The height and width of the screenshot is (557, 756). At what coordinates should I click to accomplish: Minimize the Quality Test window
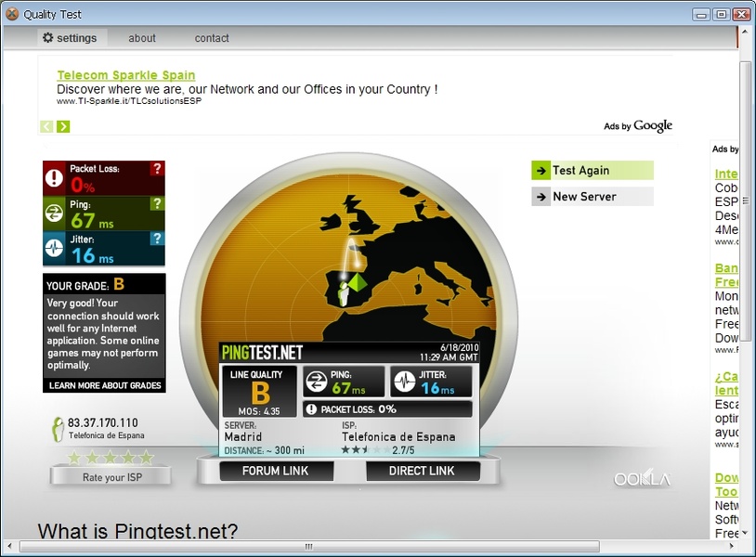click(701, 15)
